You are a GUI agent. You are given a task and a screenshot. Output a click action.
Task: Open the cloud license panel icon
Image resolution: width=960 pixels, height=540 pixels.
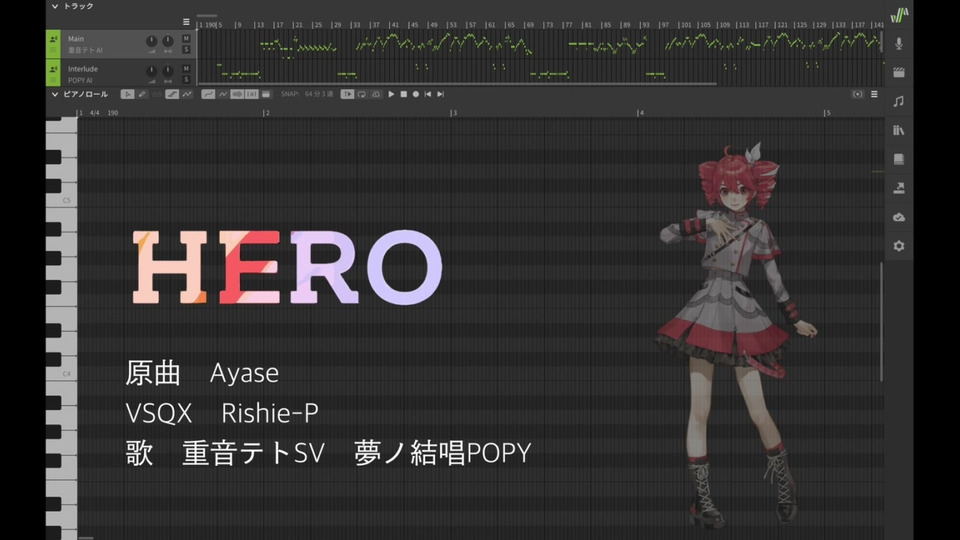tap(899, 217)
